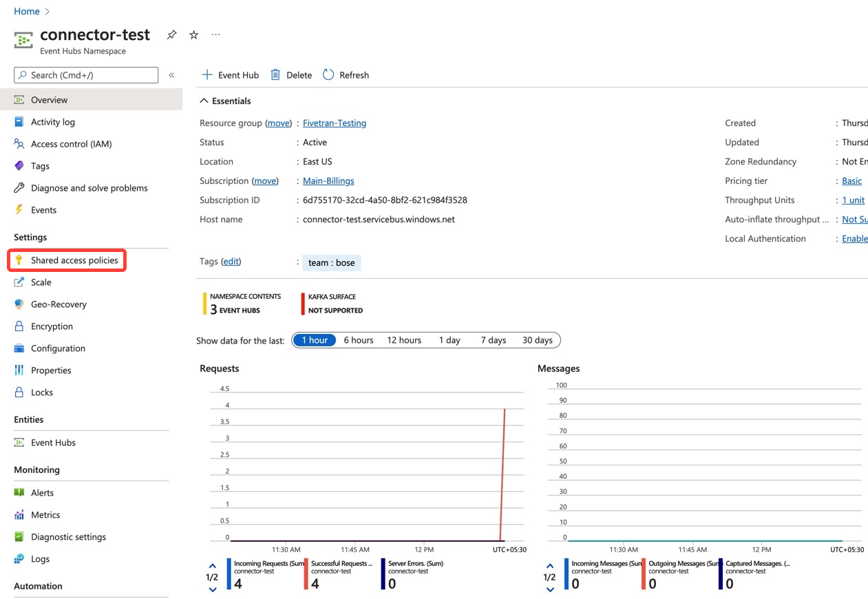Click the Geo-Recovery globe icon

19,304
